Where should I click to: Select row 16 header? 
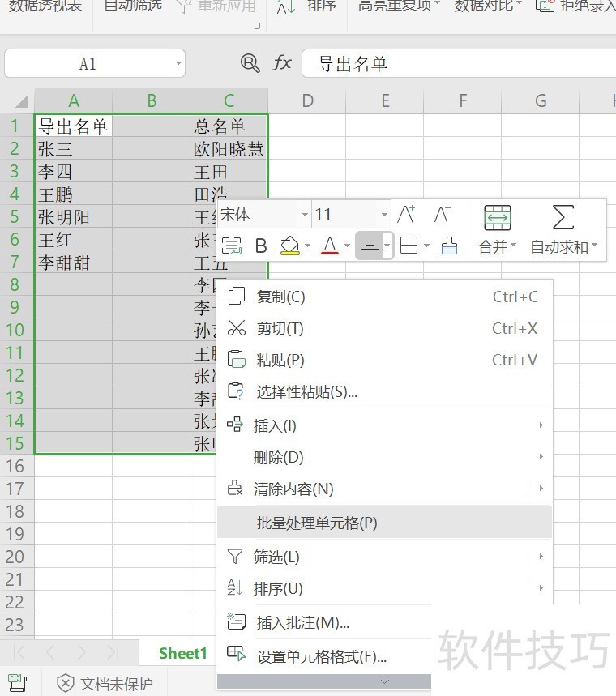pyautogui.click(x=15, y=466)
